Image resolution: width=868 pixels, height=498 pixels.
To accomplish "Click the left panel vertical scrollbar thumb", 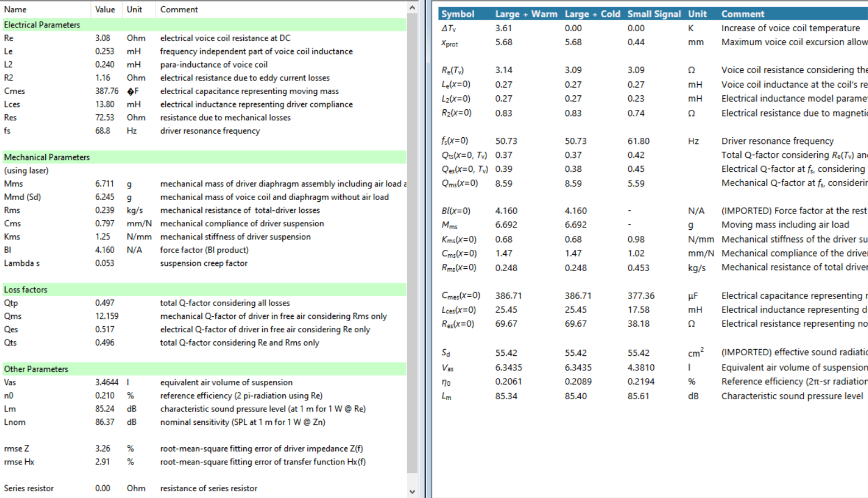I will [412, 243].
